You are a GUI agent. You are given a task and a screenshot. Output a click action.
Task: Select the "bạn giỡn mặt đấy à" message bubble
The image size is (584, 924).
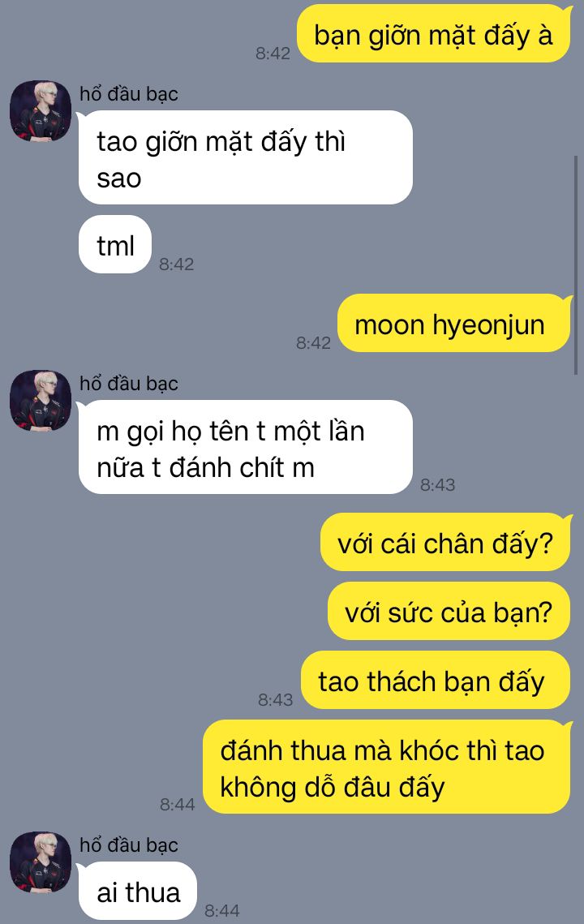434,33
